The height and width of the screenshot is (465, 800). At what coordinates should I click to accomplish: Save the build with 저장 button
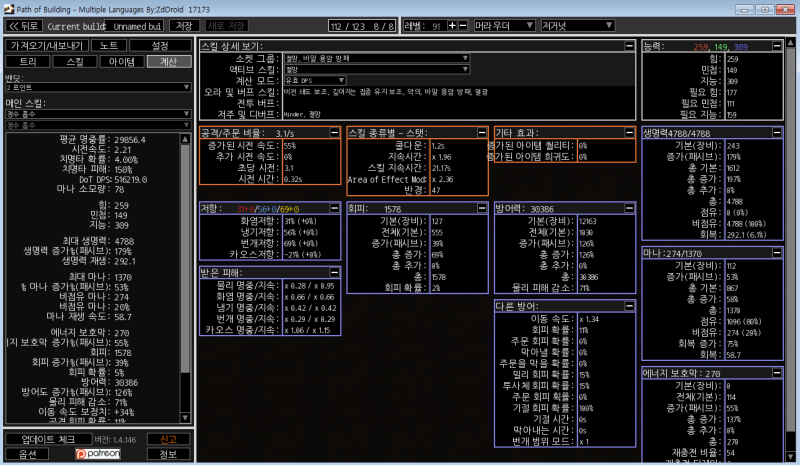coord(184,26)
